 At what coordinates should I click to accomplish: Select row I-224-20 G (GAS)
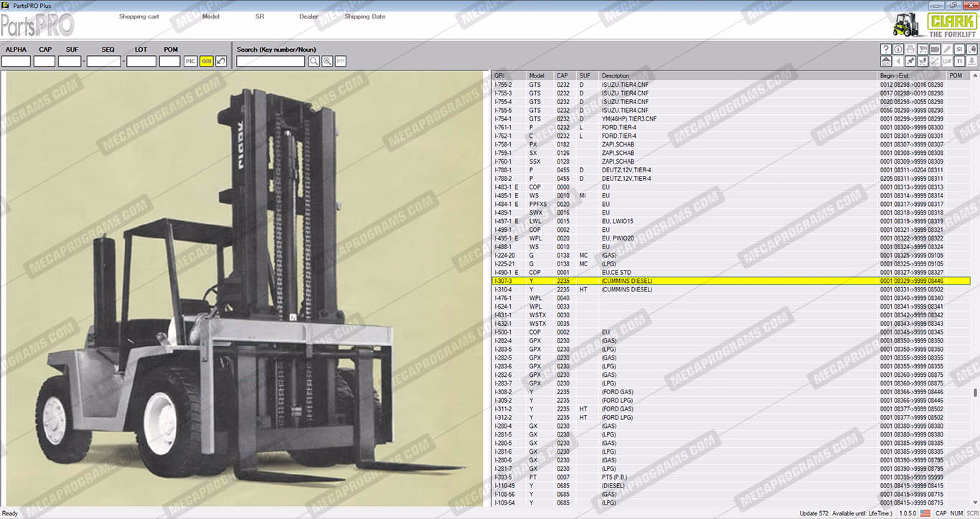[731, 256]
